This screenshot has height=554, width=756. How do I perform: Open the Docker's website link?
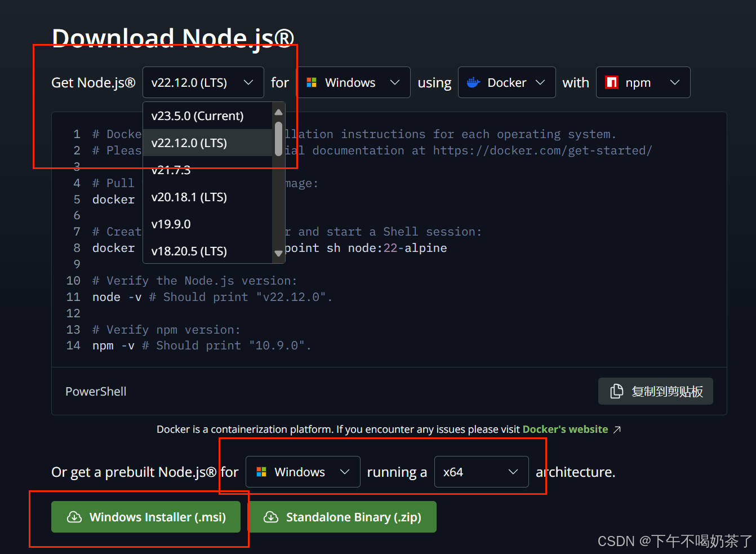pyautogui.click(x=565, y=429)
